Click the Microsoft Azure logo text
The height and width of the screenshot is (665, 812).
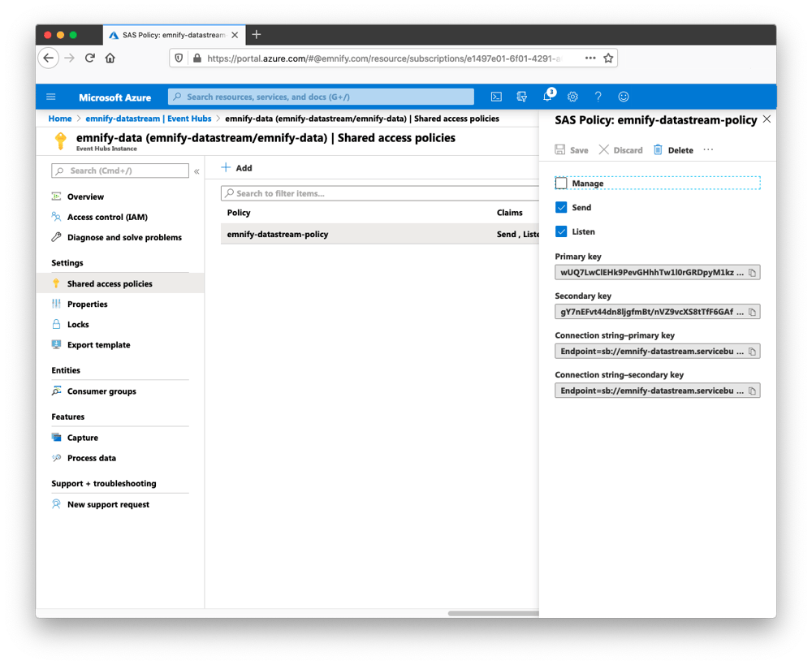115,97
